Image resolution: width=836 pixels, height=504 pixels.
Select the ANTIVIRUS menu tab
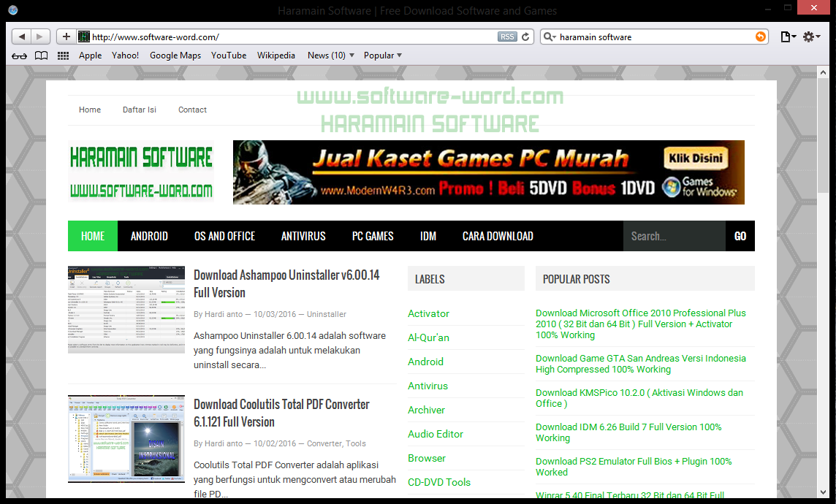point(303,236)
